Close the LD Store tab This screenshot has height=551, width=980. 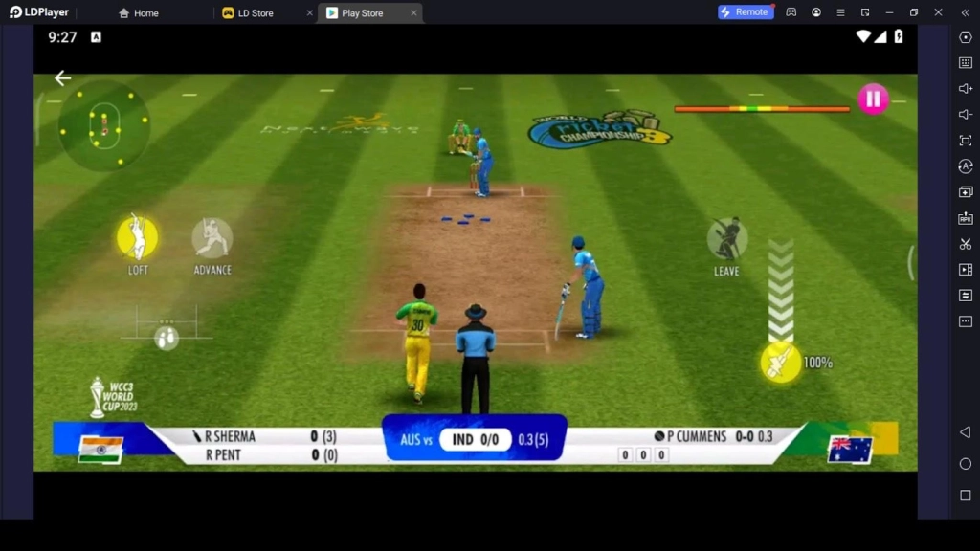point(309,12)
